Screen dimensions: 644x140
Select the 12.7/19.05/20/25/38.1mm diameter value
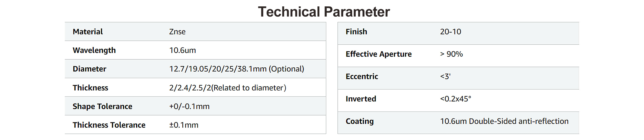point(237,69)
